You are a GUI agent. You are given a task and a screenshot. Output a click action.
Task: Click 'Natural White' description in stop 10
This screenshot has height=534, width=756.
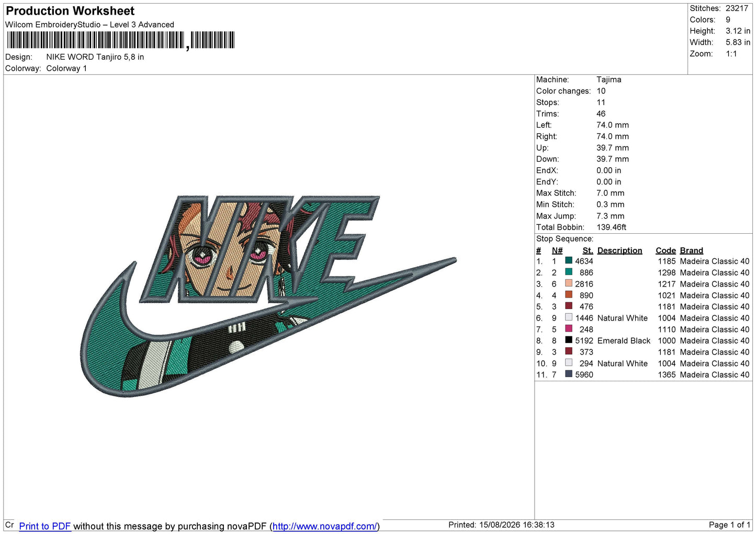pos(623,363)
